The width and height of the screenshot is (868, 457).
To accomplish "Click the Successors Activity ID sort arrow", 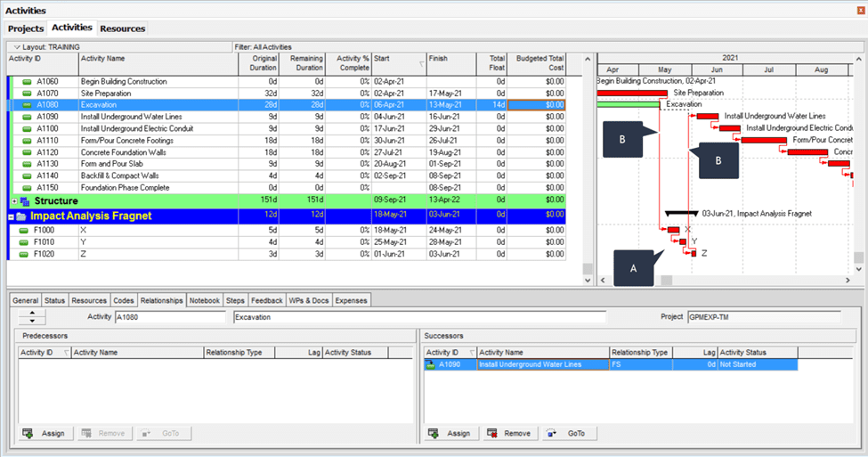I will [x=472, y=353].
